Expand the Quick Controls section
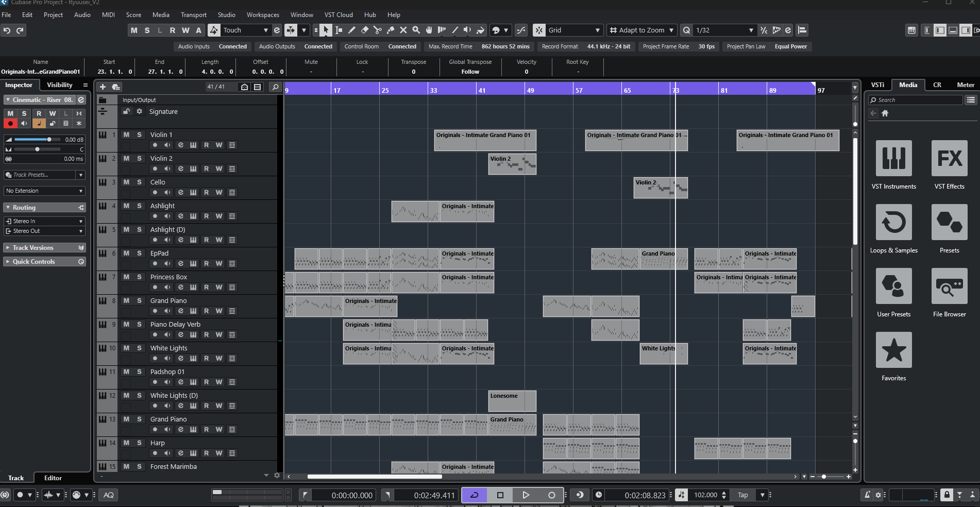 point(44,262)
